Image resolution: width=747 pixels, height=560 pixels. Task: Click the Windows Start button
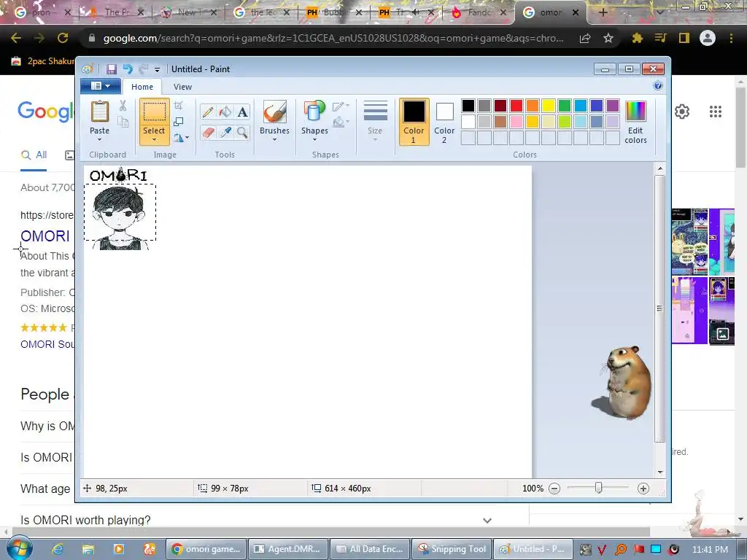click(18, 548)
